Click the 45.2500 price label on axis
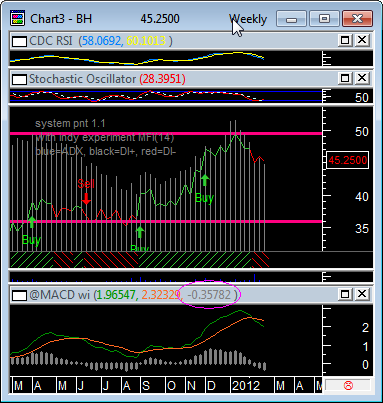 point(347,160)
